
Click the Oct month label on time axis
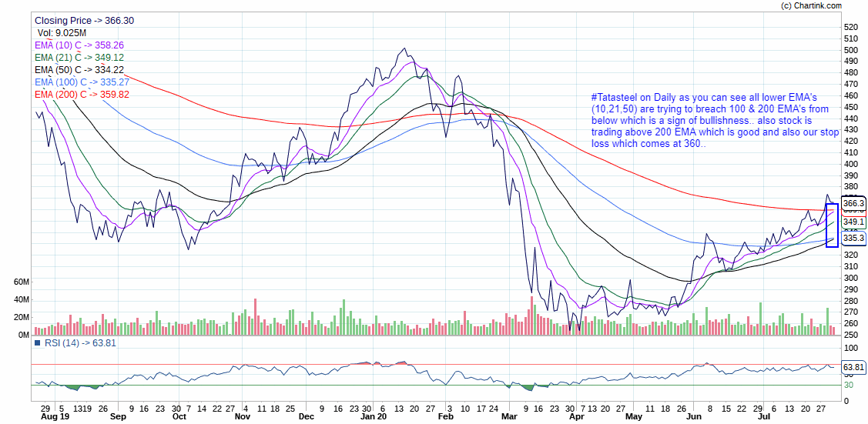tap(179, 417)
